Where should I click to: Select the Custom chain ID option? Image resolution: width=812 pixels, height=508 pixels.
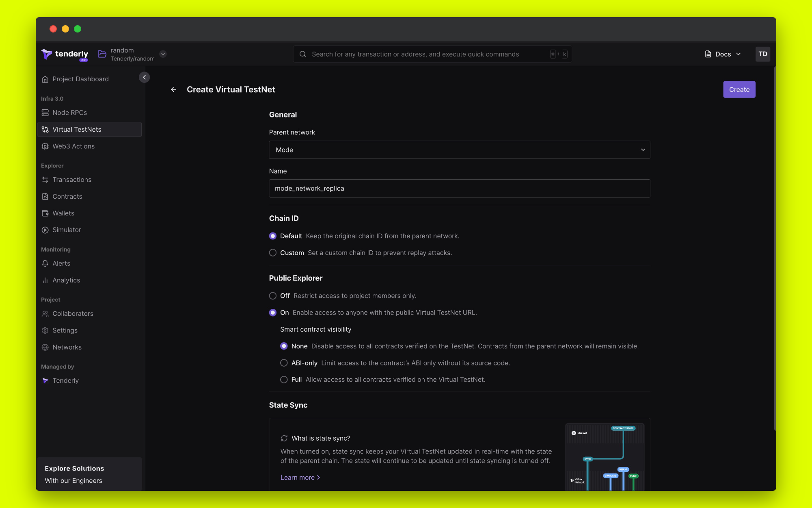pyautogui.click(x=273, y=253)
